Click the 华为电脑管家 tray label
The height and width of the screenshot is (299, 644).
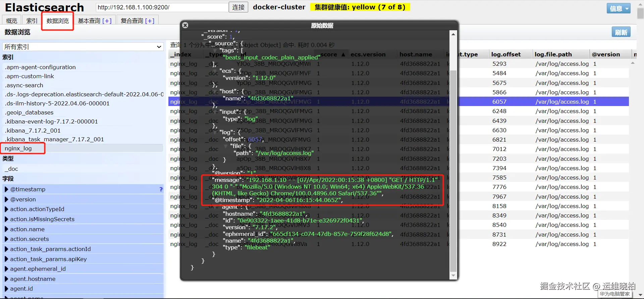[x=615, y=294]
